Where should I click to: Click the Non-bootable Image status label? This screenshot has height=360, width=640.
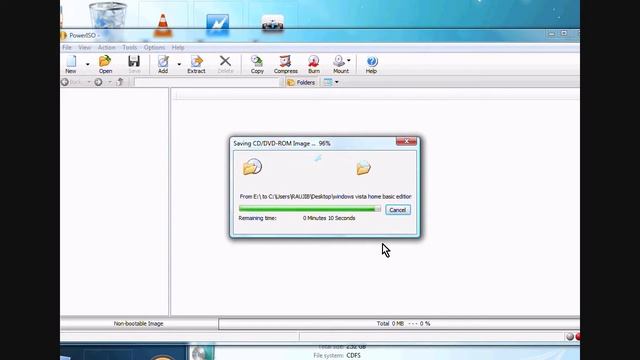click(138, 323)
